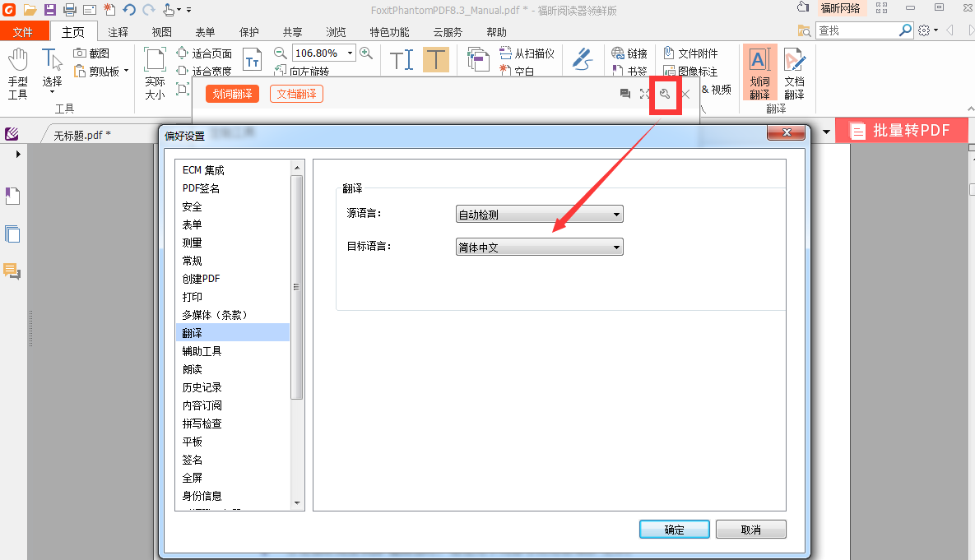Open the zoom percentage 106.80% dropdown

350,53
